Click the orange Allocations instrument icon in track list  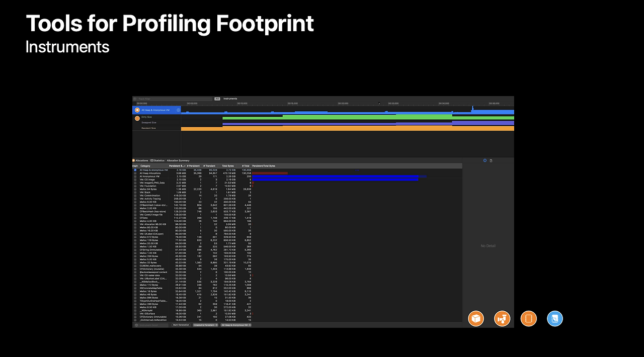pyautogui.click(x=137, y=110)
